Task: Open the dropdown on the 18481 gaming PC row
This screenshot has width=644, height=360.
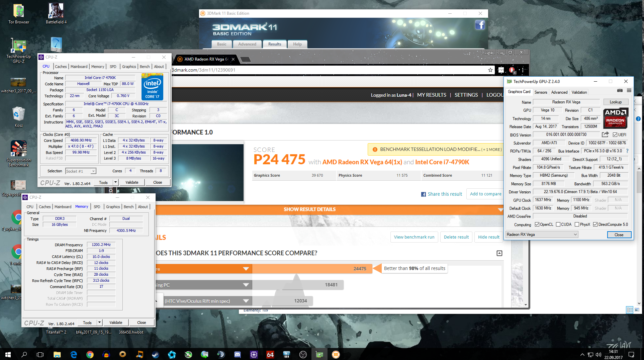Action: [x=246, y=285]
